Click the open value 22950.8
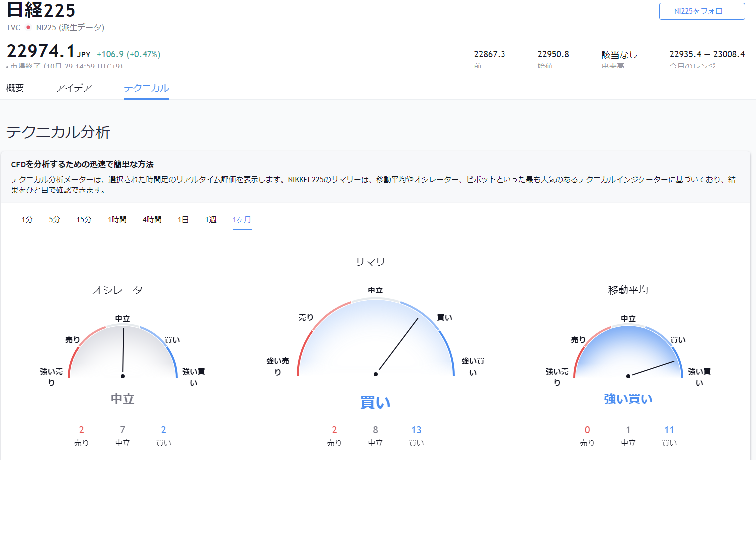Viewport: 756px width, 539px height. coord(553,54)
